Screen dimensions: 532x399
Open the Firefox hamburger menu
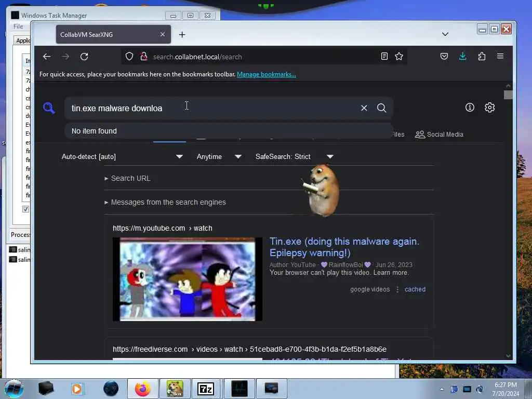coord(500,56)
